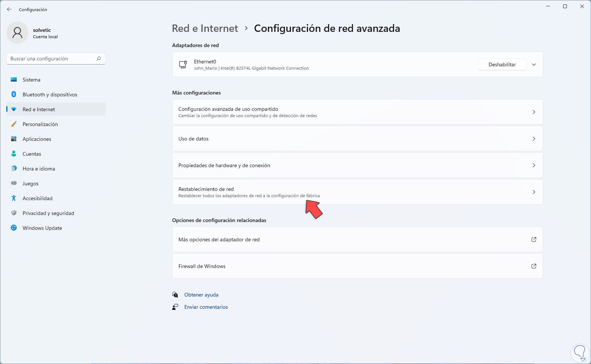Click the Bluetooth icon in the sidebar
The width and height of the screenshot is (591, 364).
tap(14, 95)
